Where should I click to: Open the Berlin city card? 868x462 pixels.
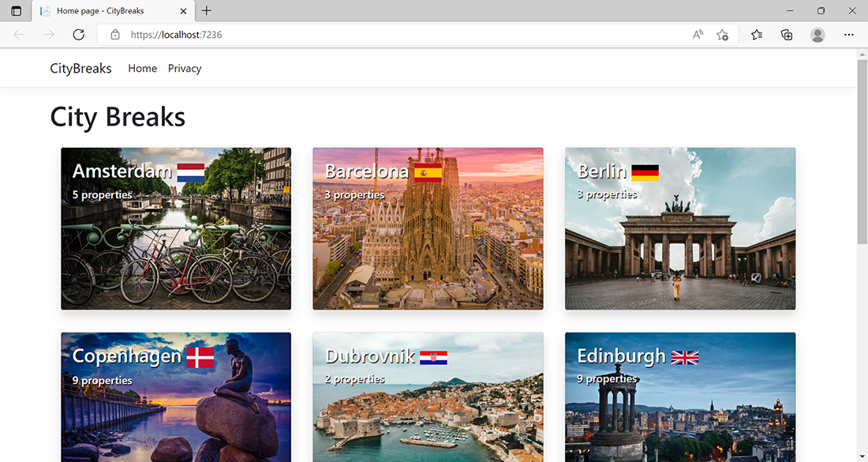point(679,229)
